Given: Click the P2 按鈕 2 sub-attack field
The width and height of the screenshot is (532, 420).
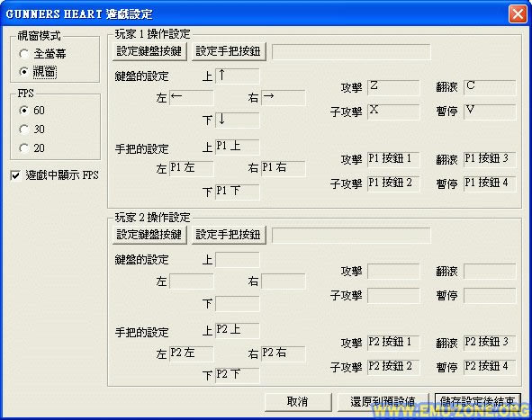Looking at the screenshot, I should point(393,367).
